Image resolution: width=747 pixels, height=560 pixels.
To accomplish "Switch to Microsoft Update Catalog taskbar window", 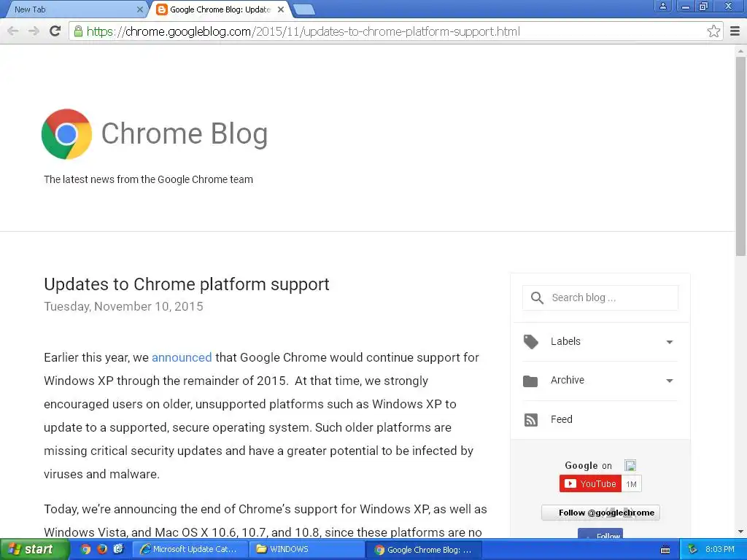I will 190,549.
